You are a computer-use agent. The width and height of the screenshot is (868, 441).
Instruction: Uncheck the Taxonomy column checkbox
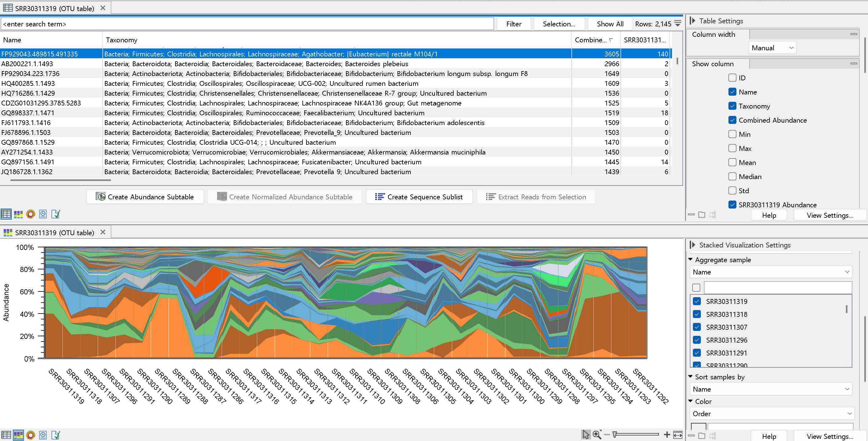pos(732,106)
